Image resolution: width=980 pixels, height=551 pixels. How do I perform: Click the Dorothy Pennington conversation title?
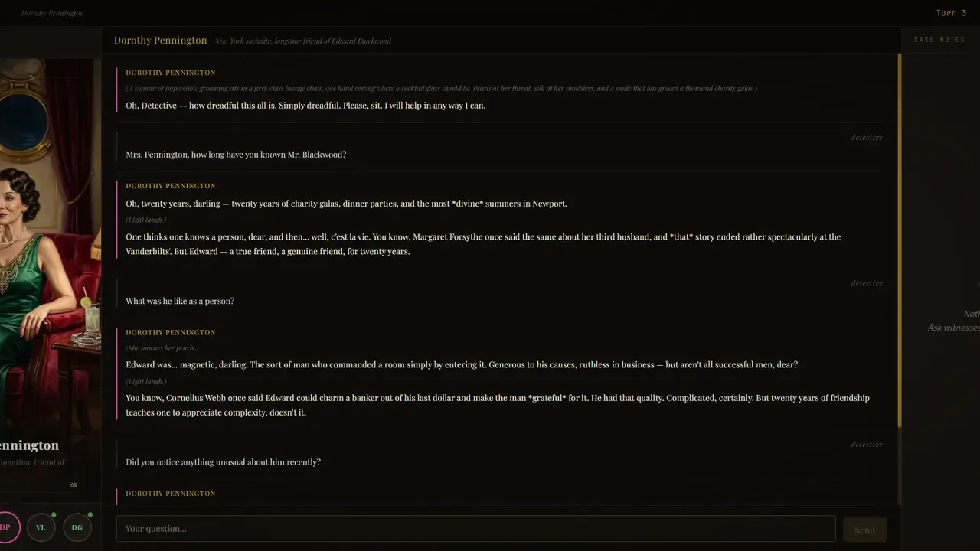(160, 40)
